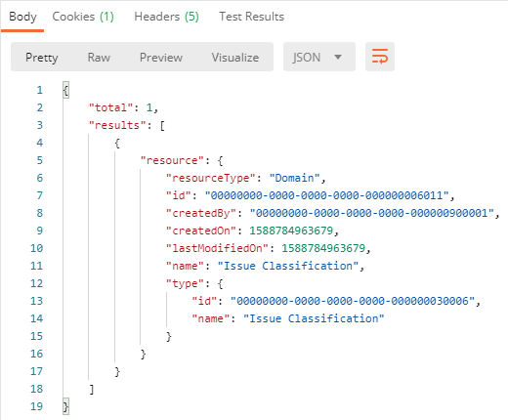Click line number 12 in the gutter
508x420 pixels.
36,283
